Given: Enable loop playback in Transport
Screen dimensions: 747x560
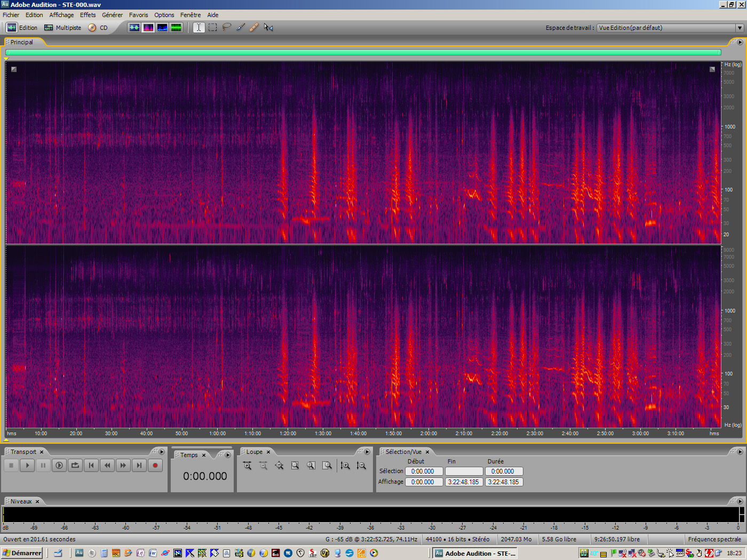Looking at the screenshot, I should tap(75, 465).
